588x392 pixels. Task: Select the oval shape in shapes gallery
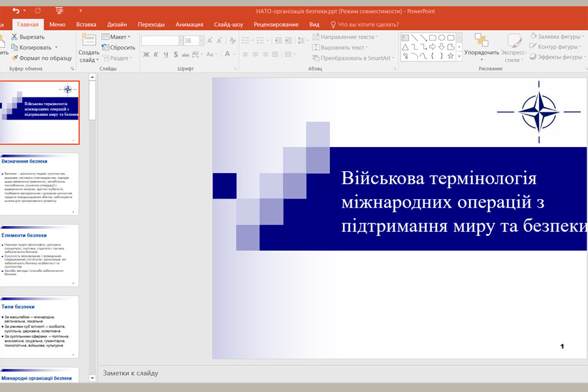coord(442,38)
